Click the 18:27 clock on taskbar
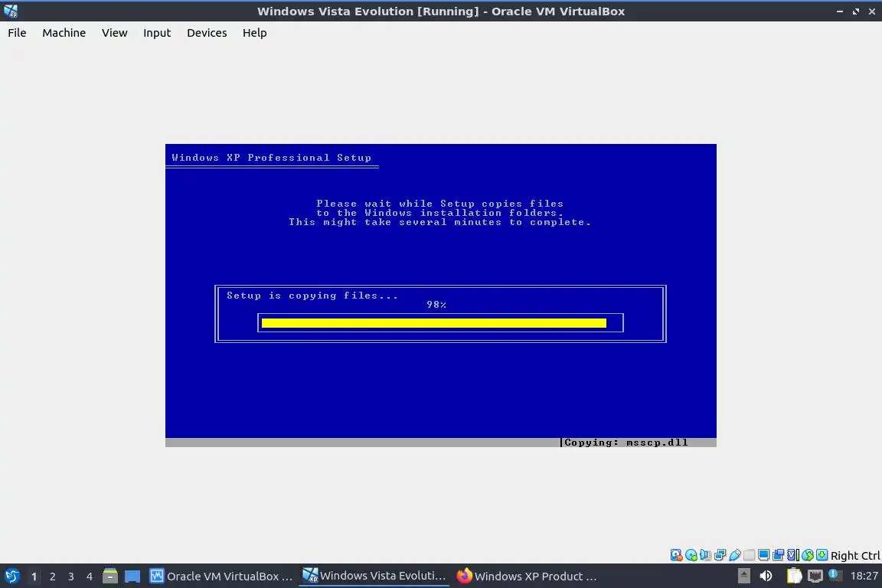This screenshot has width=882, height=588. click(864, 576)
